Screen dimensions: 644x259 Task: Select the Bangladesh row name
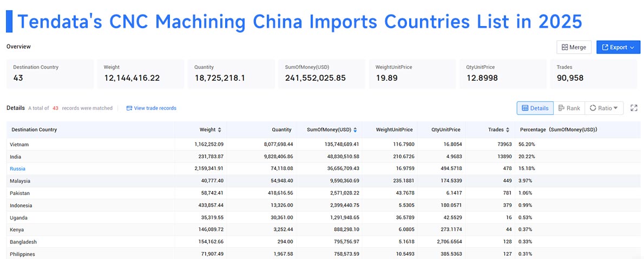click(23, 242)
